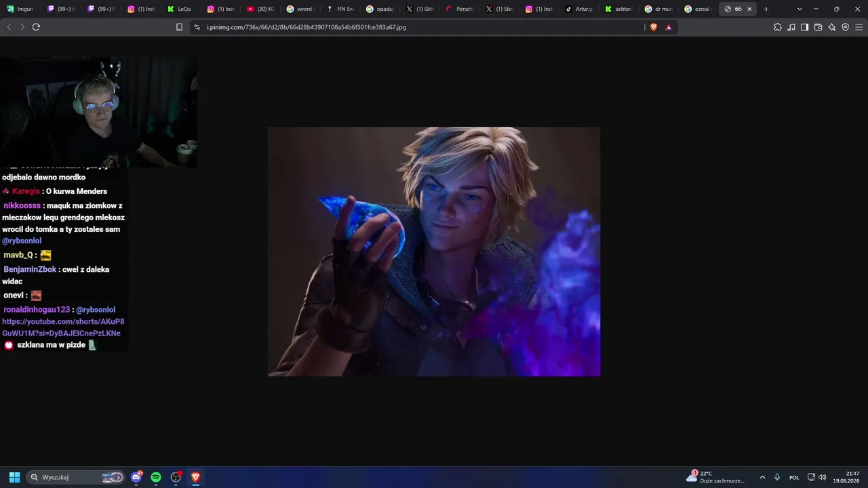Click the Wyszukaj taskbar search box
Viewport: 868px width, 488px height.
77,477
